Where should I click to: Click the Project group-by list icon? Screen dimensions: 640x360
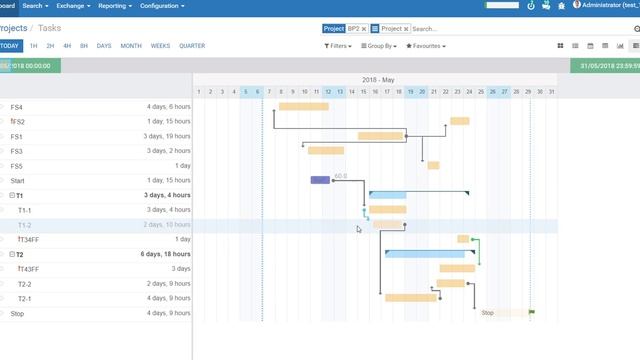click(x=375, y=29)
